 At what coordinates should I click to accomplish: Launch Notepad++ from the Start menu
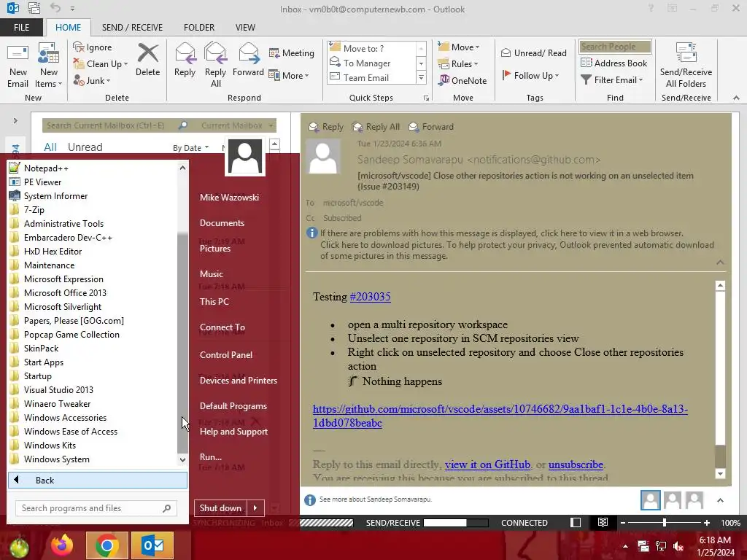(46, 168)
